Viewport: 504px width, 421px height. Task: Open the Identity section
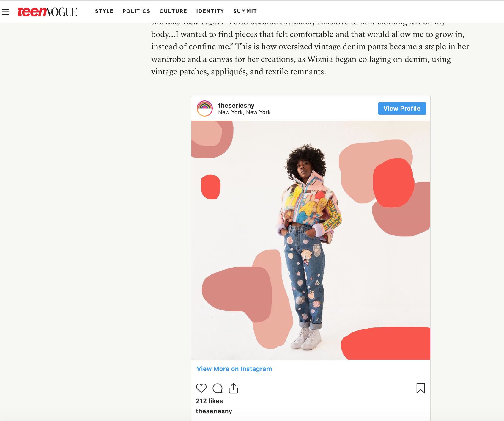[210, 11]
